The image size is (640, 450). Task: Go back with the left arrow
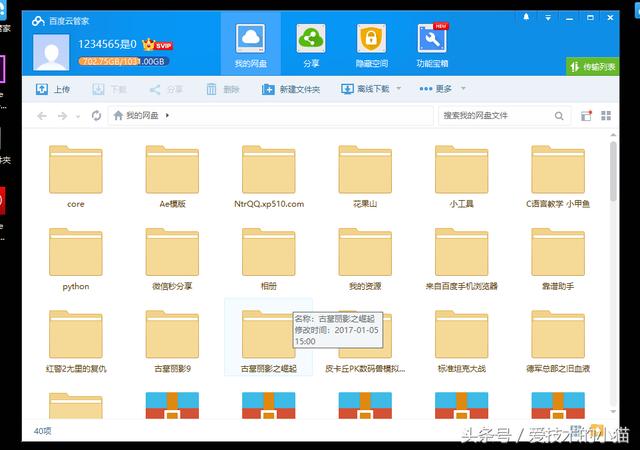tap(42, 116)
